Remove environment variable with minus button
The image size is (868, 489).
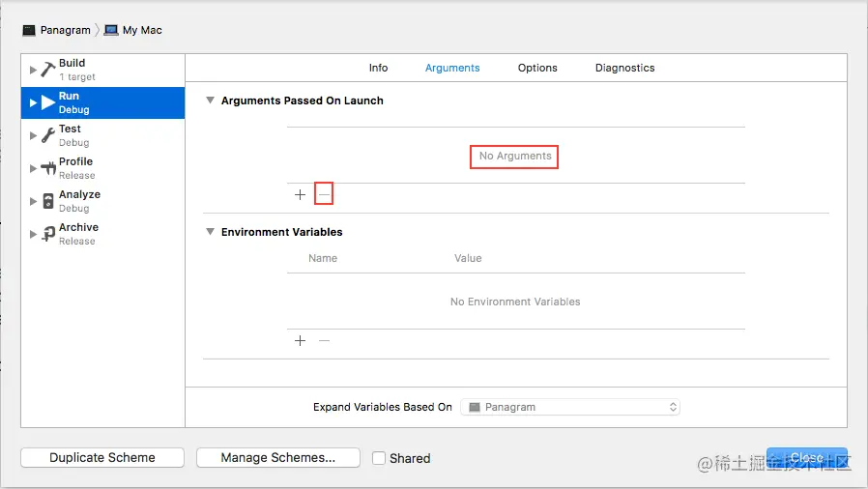tap(325, 341)
